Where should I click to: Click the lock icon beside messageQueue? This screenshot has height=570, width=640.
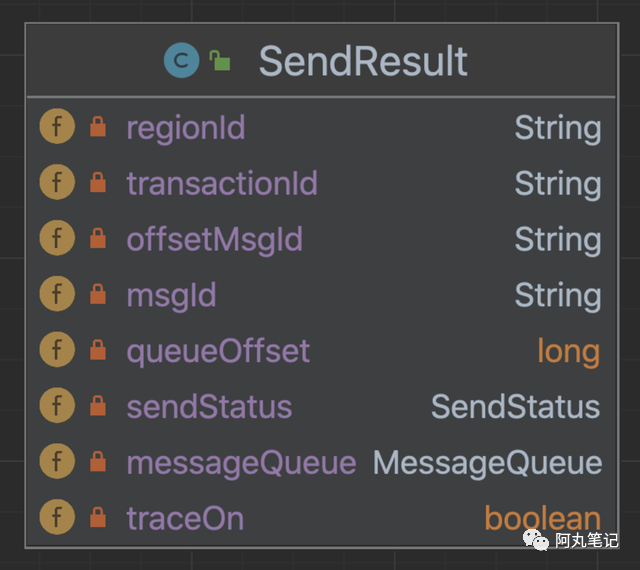tap(98, 462)
